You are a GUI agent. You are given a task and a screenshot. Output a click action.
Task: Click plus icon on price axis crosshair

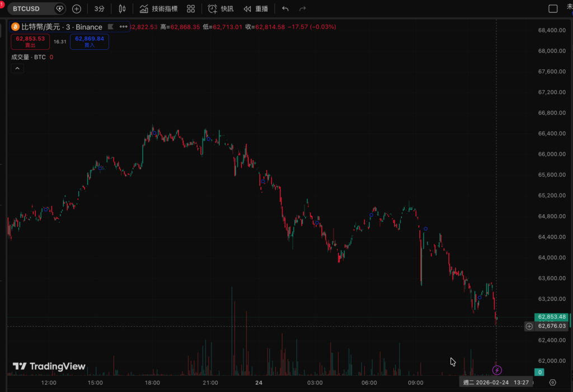pos(529,326)
